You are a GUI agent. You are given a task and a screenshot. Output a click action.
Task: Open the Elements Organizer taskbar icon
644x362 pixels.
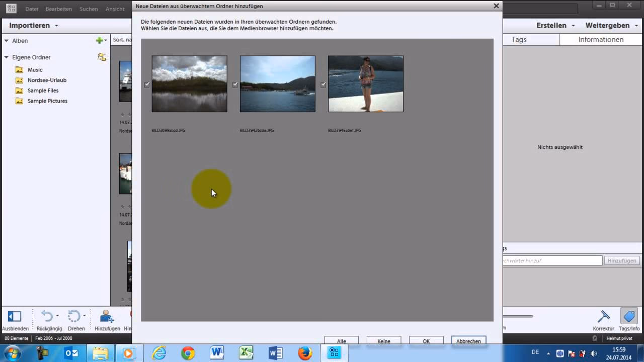click(x=334, y=352)
